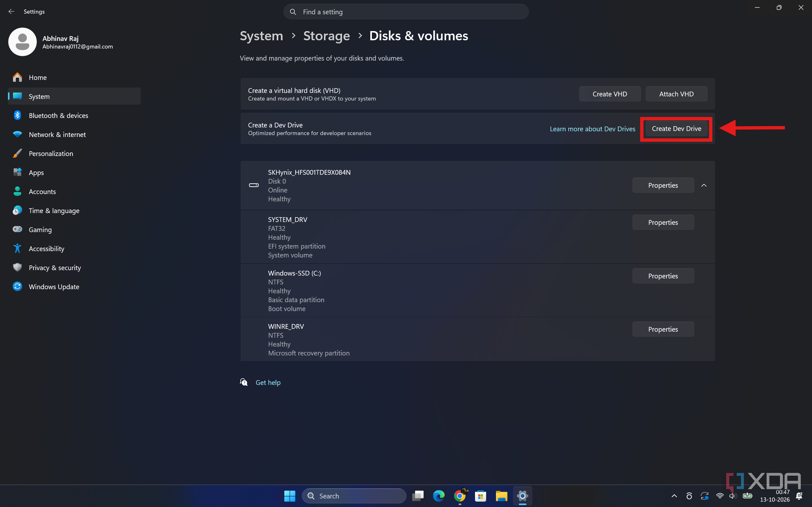Viewport: 812px width, 507px height.
Task: Click the Privacy & security shield icon
Action: [x=17, y=268]
